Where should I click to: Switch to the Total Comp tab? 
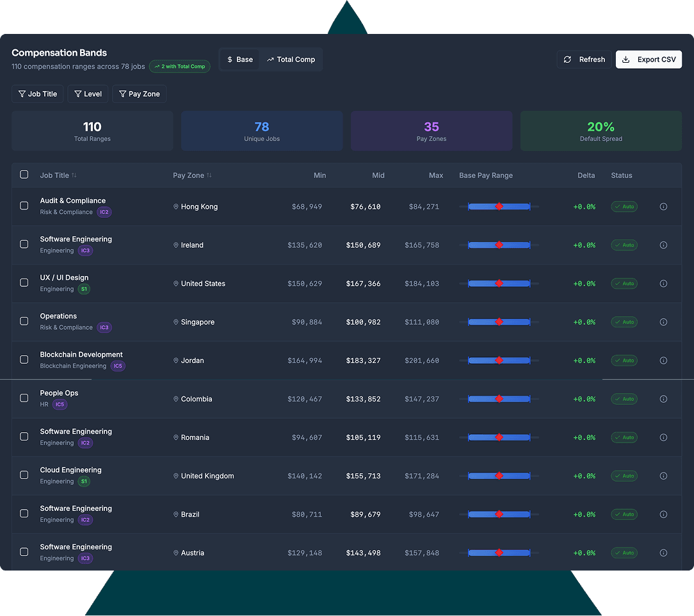pos(291,59)
